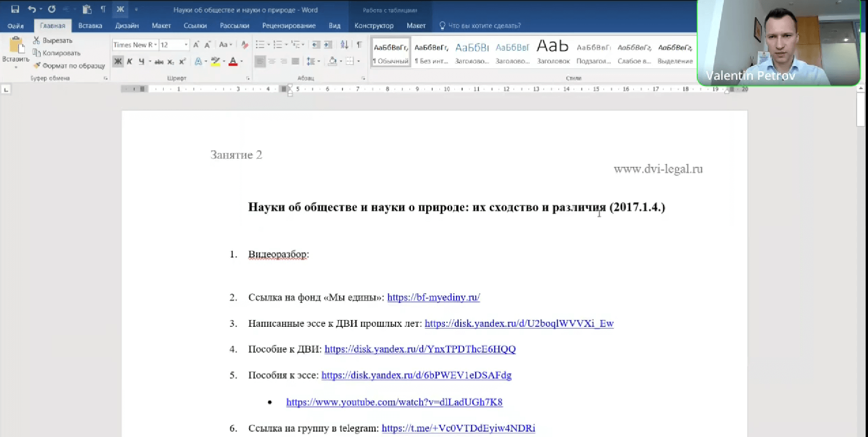Open the link https://bf-myediny.ru/
The width and height of the screenshot is (868, 437).
pos(433,297)
